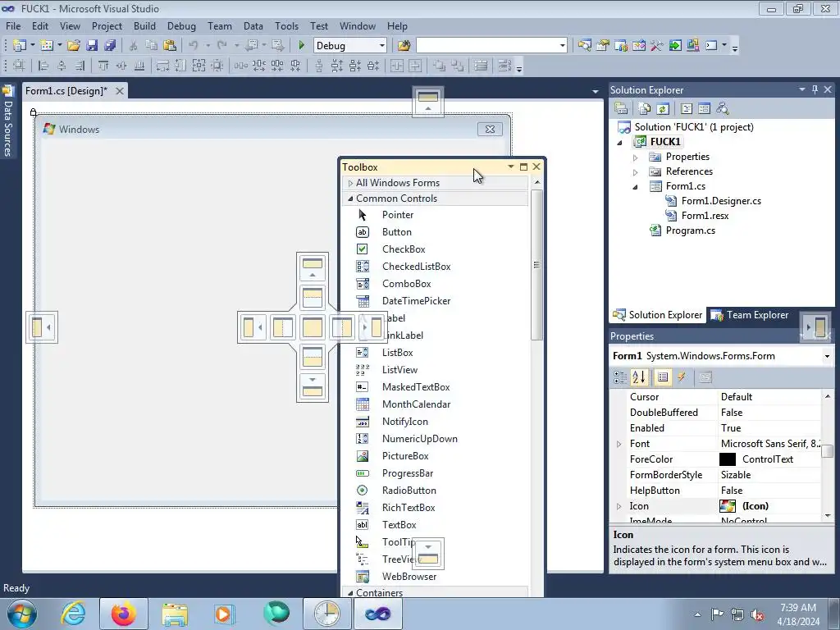
Task: Select the Form1.cs [Design] document tab
Action: pyautogui.click(x=66, y=91)
